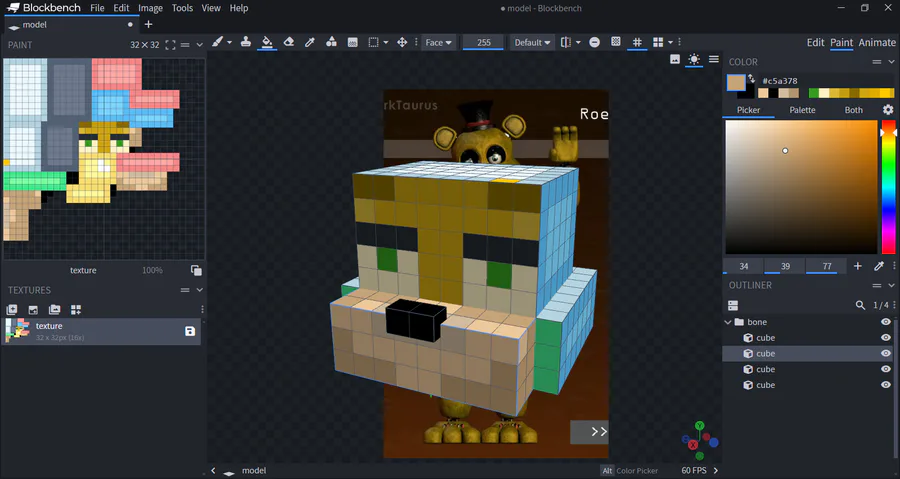900x479 pixels.
Task: Collapse the Color panel chevron
Action: tap(891, 62)
